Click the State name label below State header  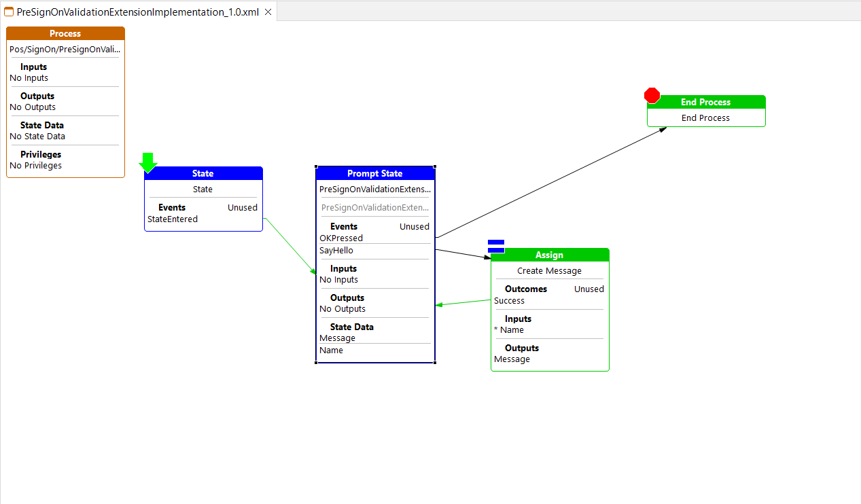coord(203,190)
